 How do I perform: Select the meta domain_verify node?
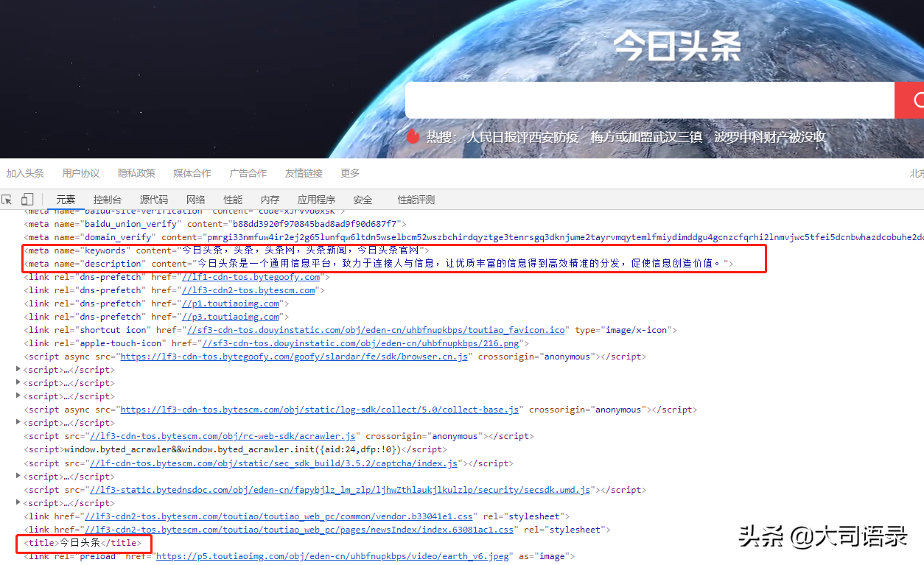point(474,237)
